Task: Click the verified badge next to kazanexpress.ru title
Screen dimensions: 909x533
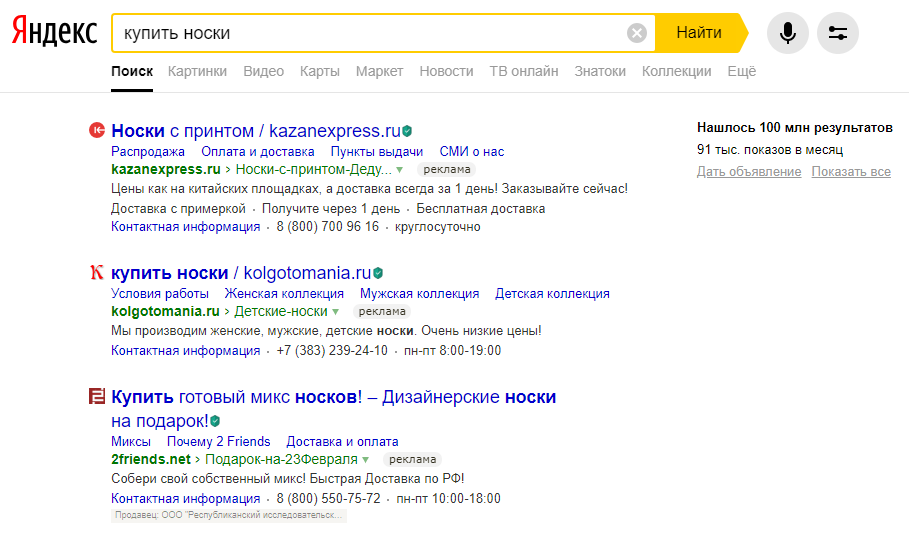Action: tap(407, 131)
